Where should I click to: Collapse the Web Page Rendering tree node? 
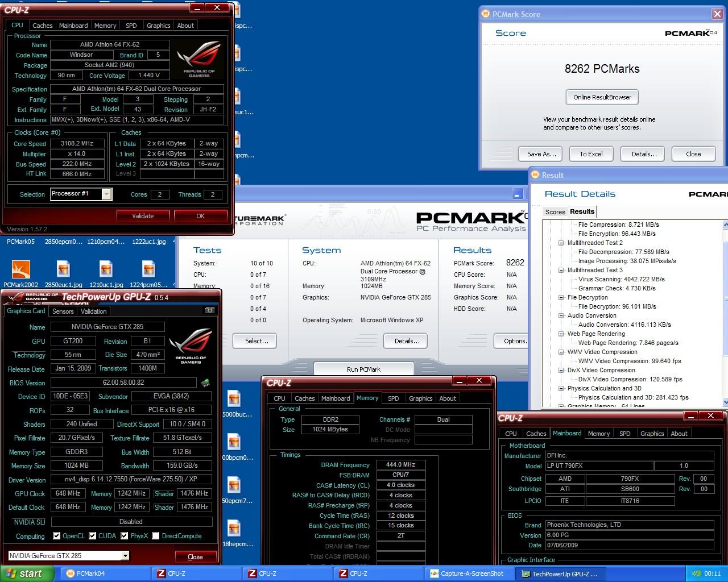tap(561, 334)
